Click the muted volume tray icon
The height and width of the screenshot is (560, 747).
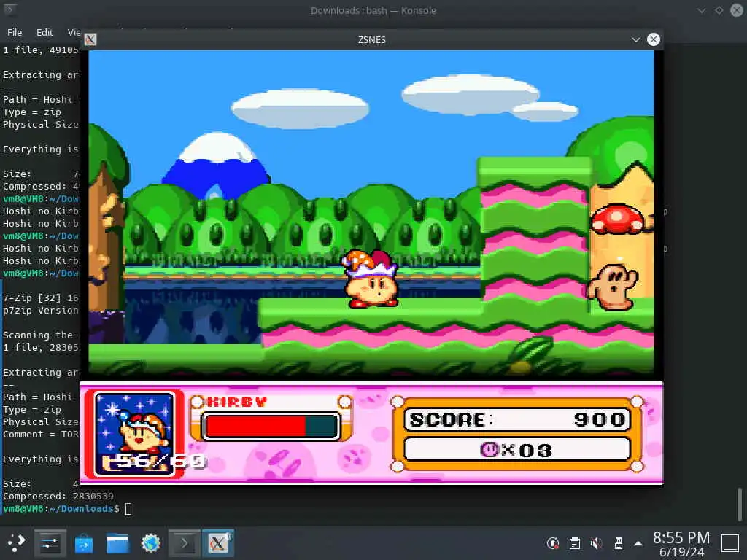coord(596,542)
